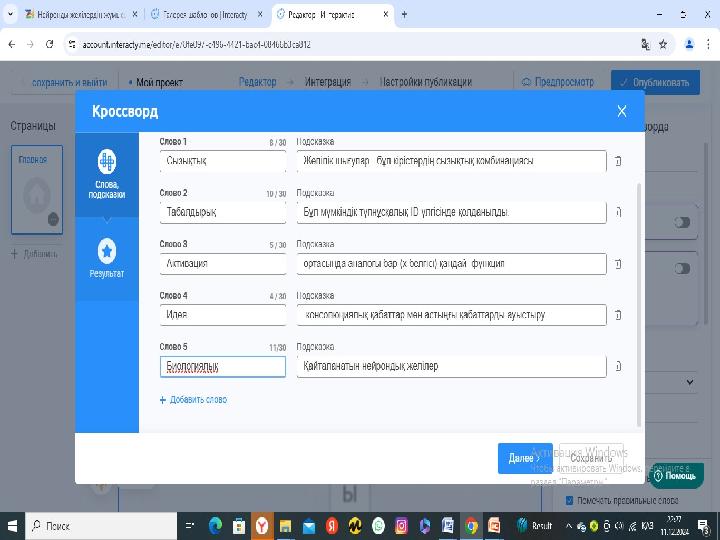Check Пометить правильные слова checkbox

click(569, 501)
